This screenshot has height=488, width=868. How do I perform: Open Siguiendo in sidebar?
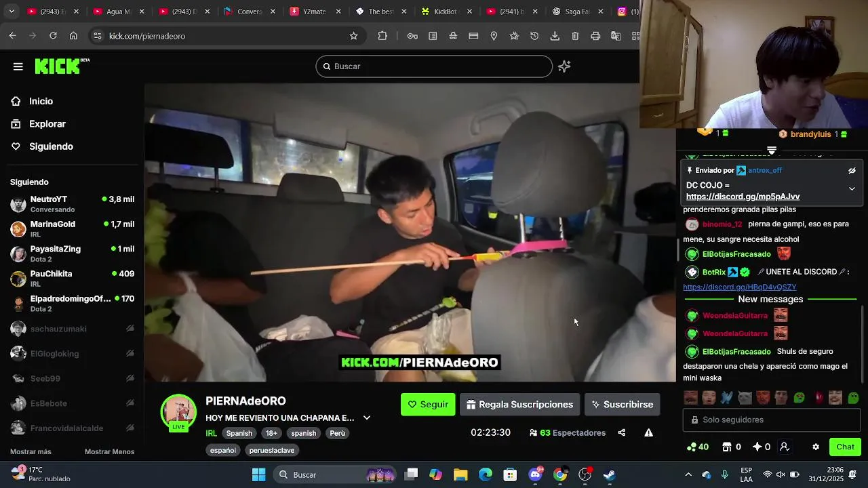[x=51, y=146]
